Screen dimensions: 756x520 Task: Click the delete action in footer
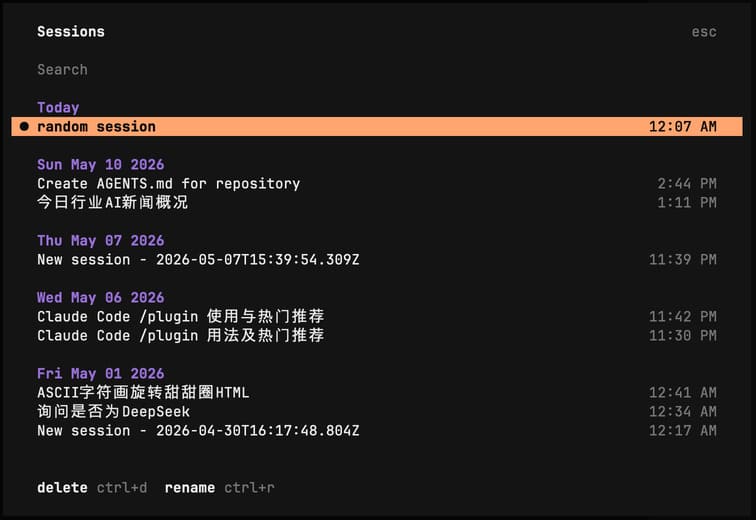[62, 487]
